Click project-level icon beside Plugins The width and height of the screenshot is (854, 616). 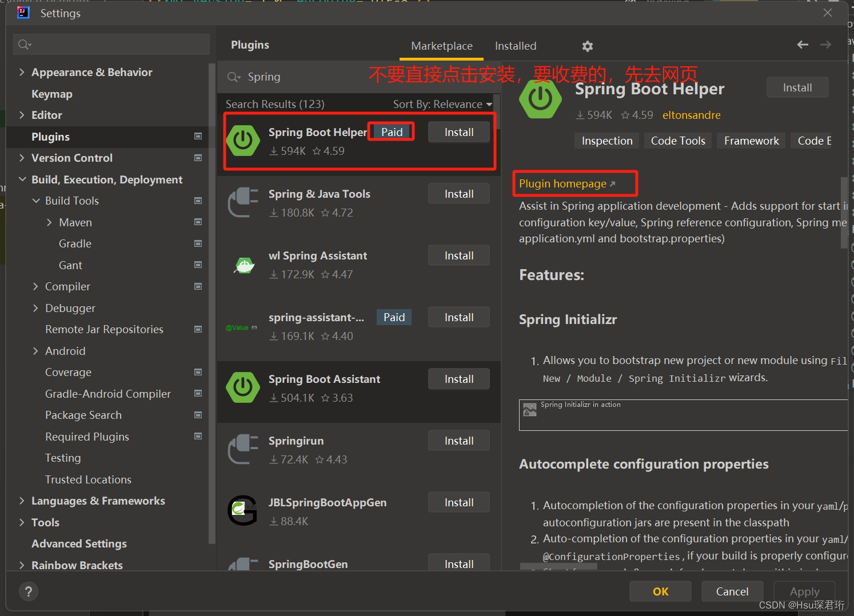click(198, 136)
